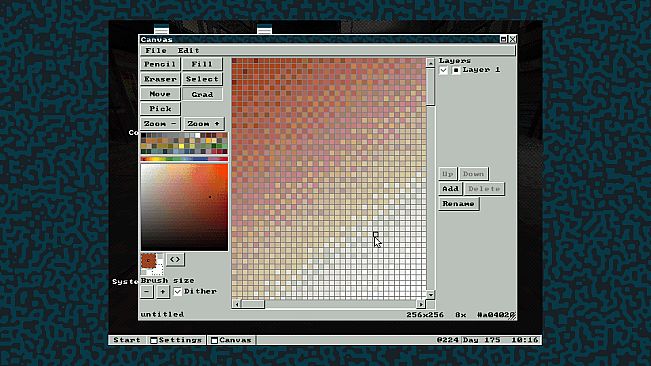Open the File menu
Viewport: 651px width, 366px height.
156,50
